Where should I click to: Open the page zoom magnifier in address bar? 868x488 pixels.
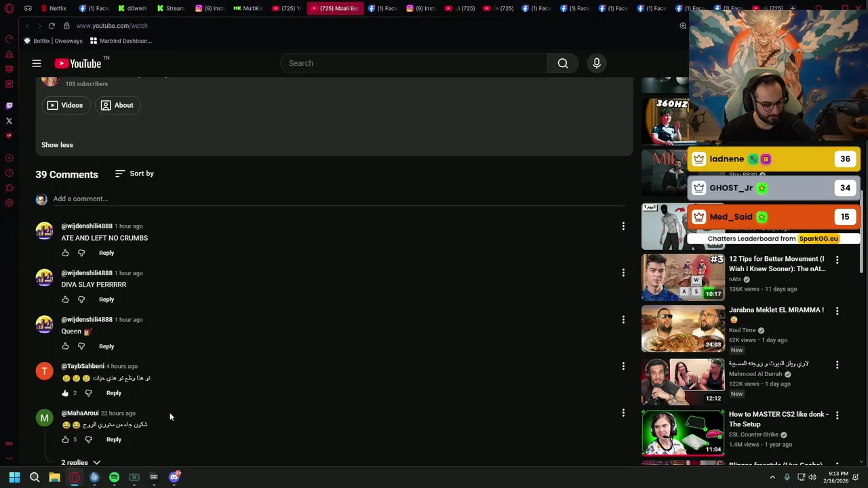point(683,26)
